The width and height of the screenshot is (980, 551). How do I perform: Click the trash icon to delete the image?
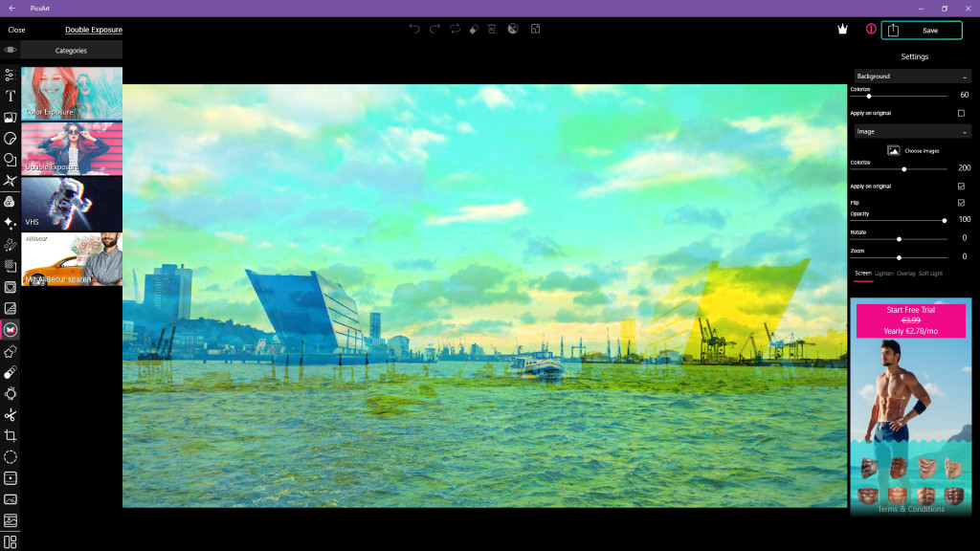[x=493, y=29]
